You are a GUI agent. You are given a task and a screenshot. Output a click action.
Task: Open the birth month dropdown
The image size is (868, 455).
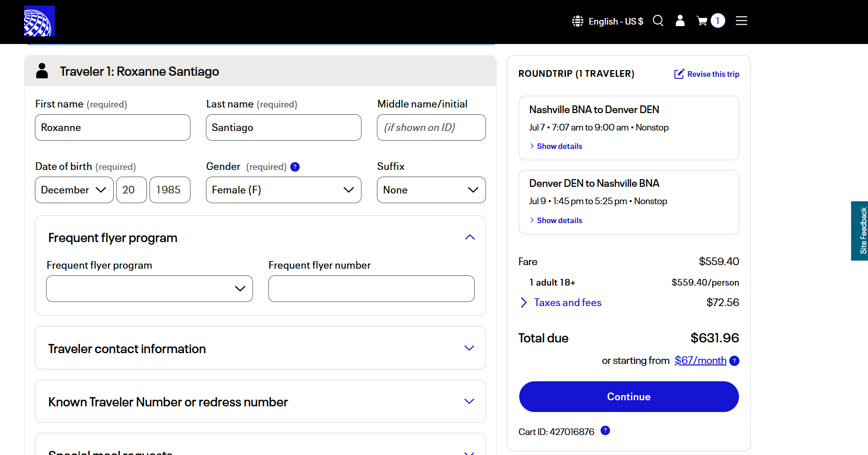[x=74, y=190]
